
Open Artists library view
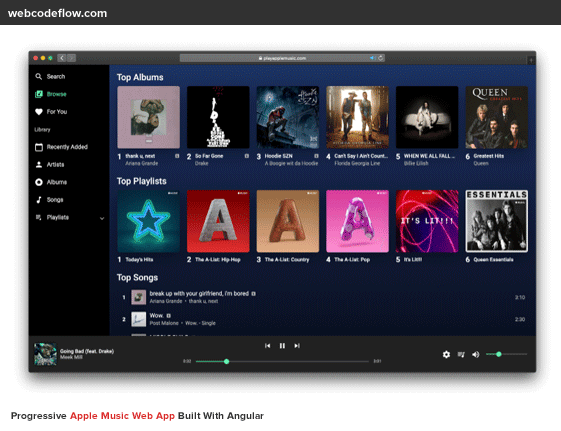55,165
